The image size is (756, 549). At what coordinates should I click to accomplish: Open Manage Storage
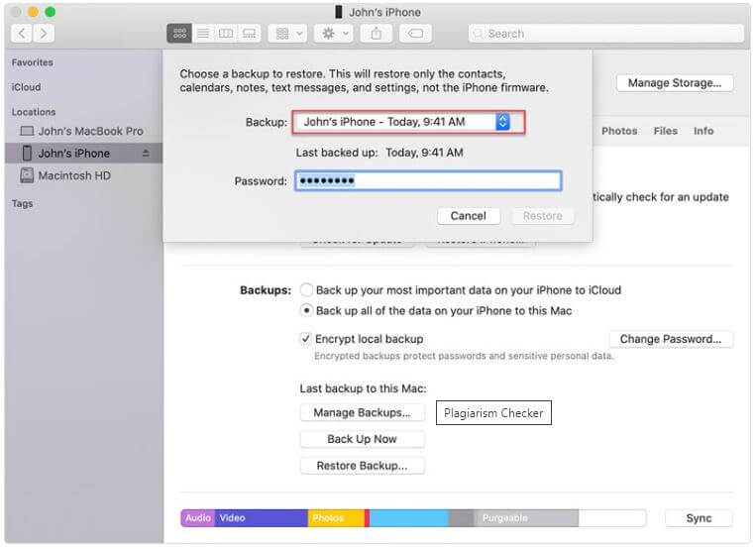click(x=675, y=83)
